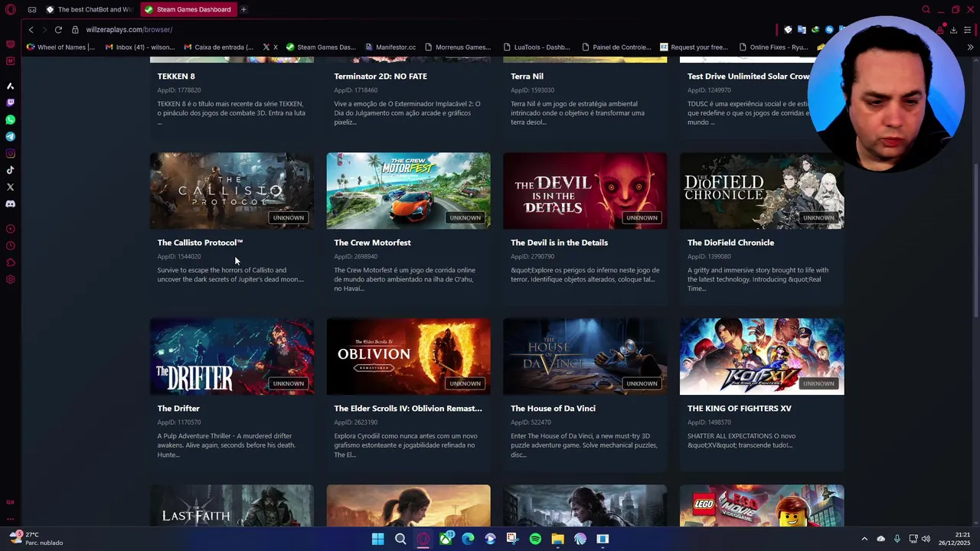Open the Painel de Controle bookmark
The image size is (980, 551).
click(x=616, y=47)
